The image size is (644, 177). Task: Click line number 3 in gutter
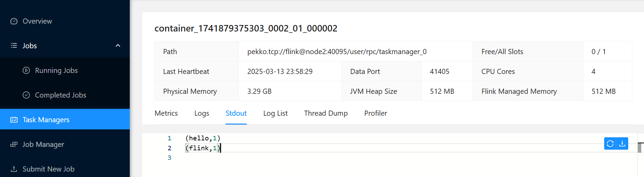point(169,158)
